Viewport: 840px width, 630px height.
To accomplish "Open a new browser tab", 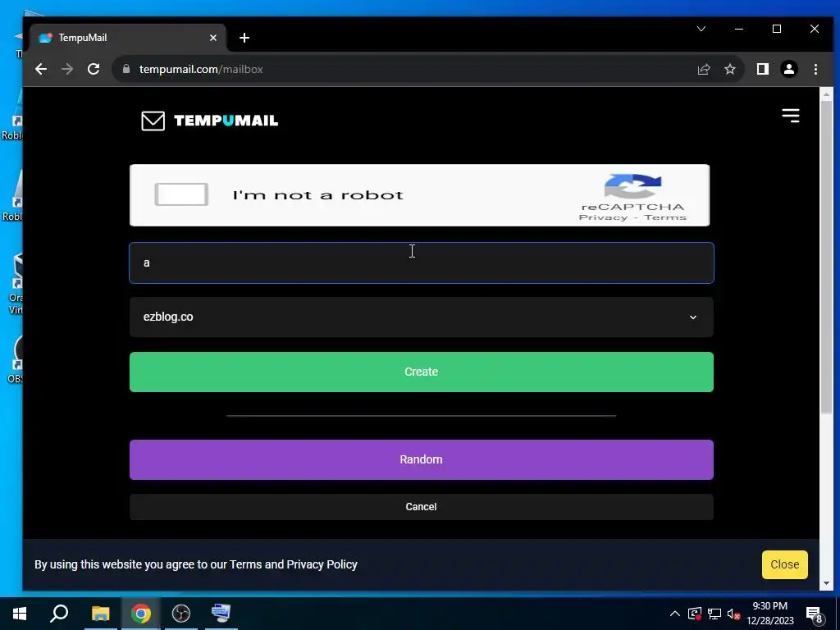I will coord(244,38).
